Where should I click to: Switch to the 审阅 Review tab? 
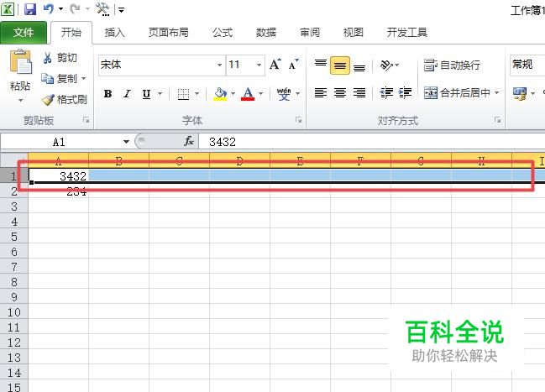309,33
